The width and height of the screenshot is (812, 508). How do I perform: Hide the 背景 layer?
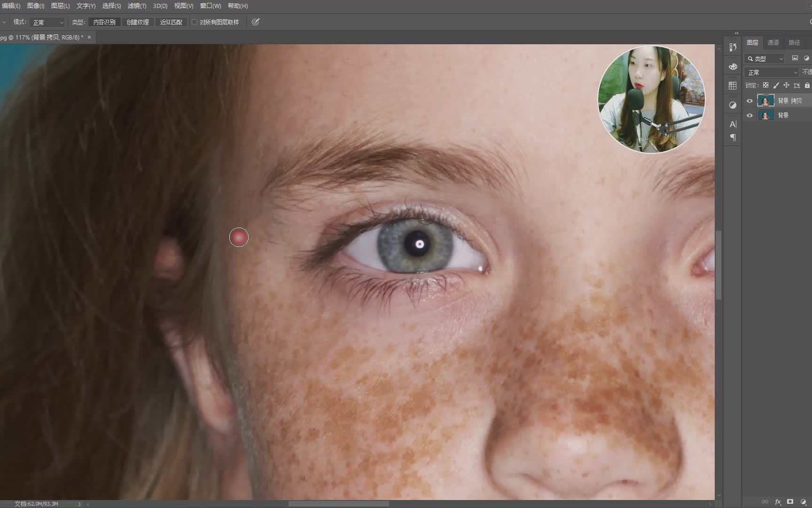[750, 115]
